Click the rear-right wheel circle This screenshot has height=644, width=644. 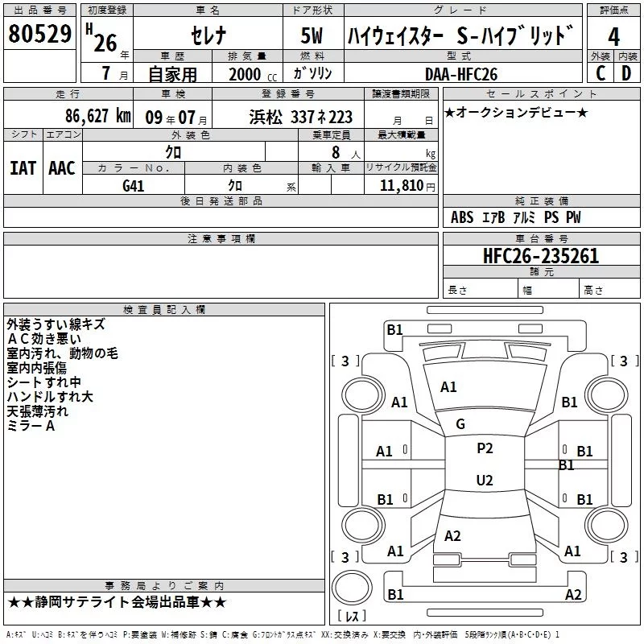pyautogui.click(x=607, y=525)
